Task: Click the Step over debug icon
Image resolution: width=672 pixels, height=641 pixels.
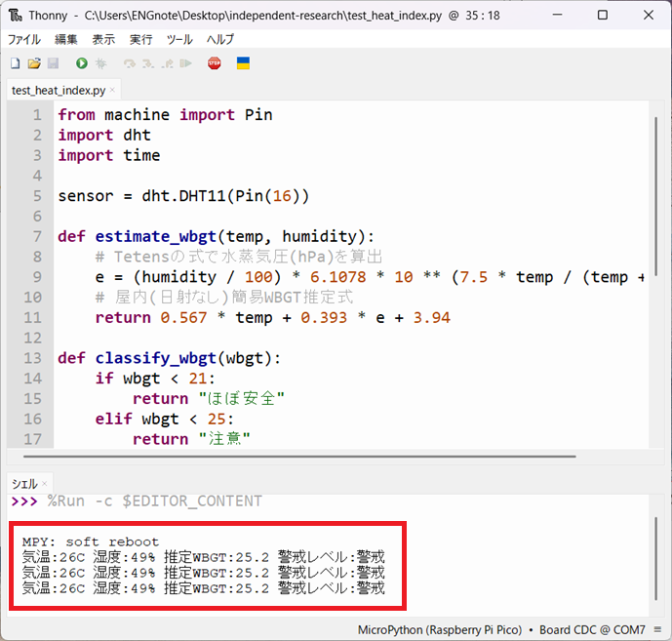Action: (x=129, y=63)
